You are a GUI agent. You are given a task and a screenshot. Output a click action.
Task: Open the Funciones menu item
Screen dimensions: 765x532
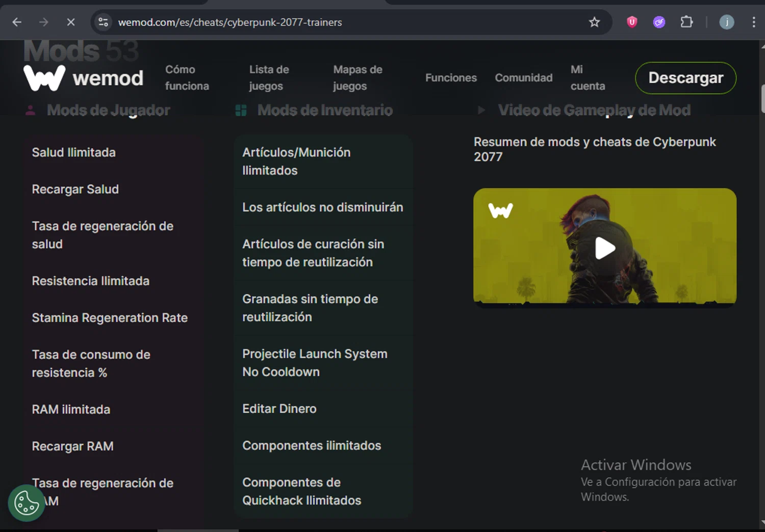(451, 77)
